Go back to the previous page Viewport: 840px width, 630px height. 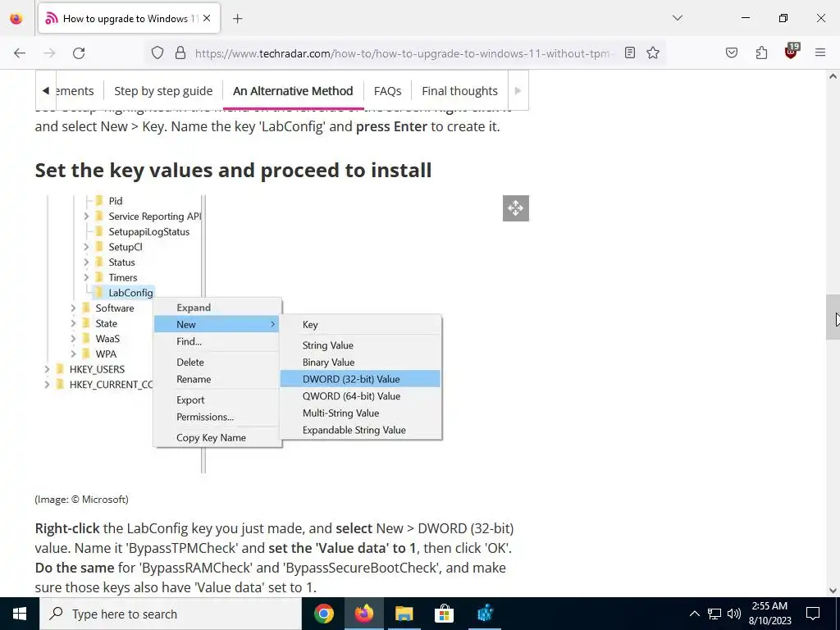(20, 53)
